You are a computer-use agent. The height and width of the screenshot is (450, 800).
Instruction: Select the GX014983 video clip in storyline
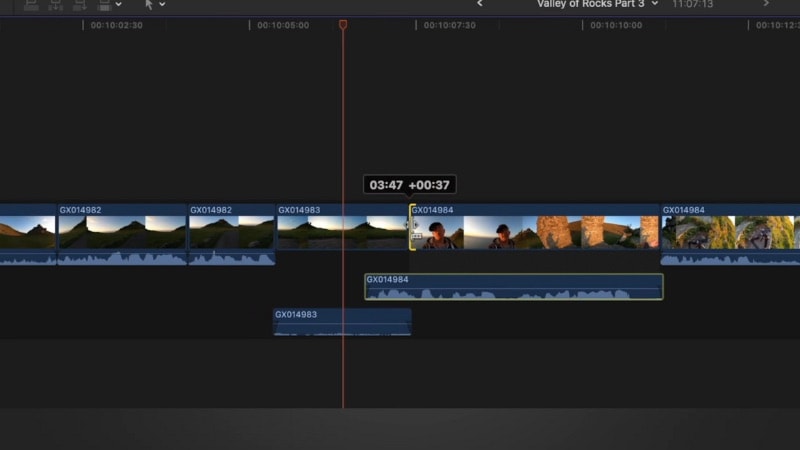pyautogui.click(x=342, y=227)
